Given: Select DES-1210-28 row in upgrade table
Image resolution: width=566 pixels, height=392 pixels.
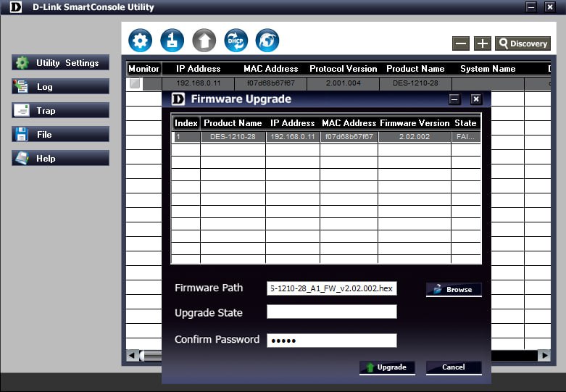Looking at the screenshot, I should [x=233, y=137].
